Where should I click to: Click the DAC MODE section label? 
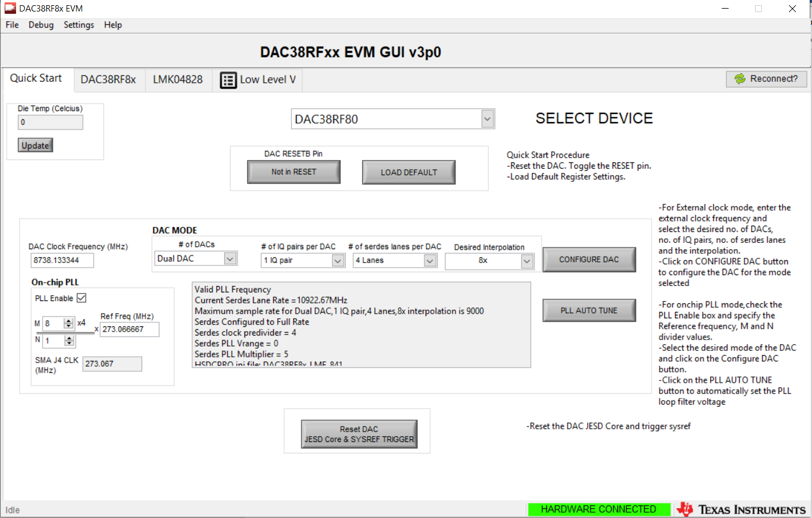pyautogui.click(x=175, y=230)
